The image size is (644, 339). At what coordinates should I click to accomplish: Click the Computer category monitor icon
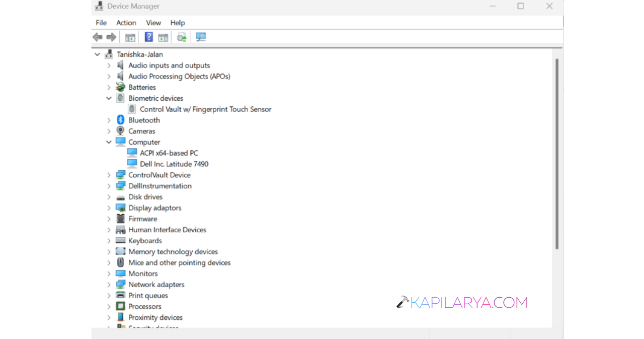120,142
